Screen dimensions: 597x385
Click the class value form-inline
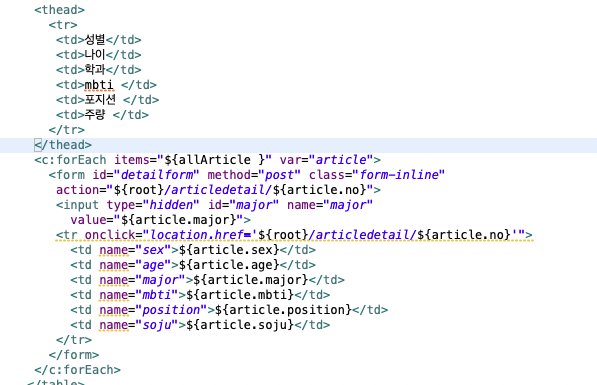coord(398,175)
